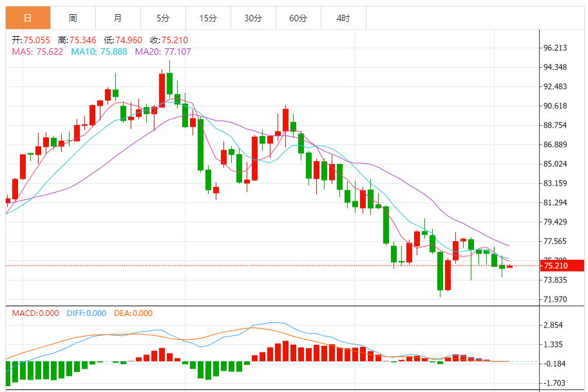Click the highest green candlestick near 94.348
Screen dimensions: 588x392
tap(169, 83)
